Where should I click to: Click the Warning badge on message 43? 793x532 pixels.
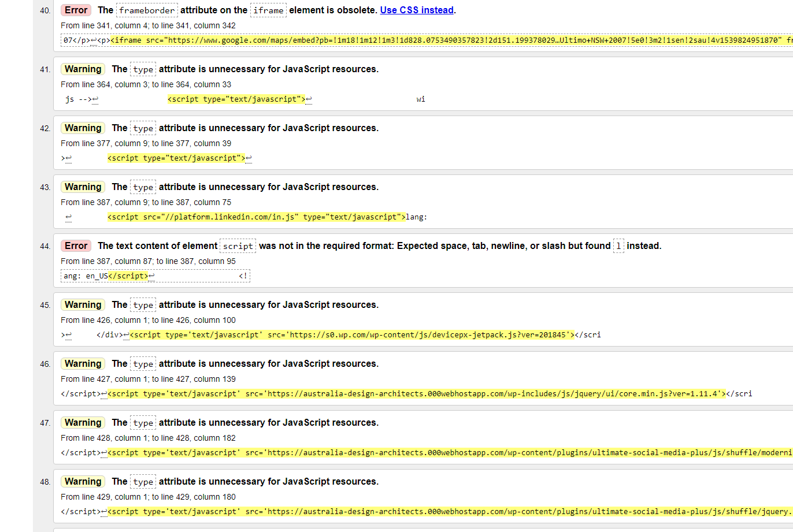[x=83, y=187]
